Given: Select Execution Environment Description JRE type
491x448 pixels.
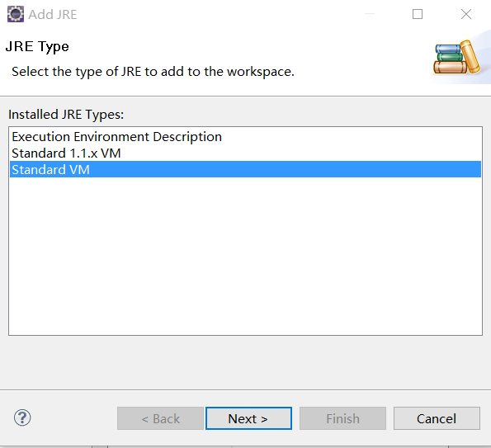Looking at the screenshot, I should 245,137.
